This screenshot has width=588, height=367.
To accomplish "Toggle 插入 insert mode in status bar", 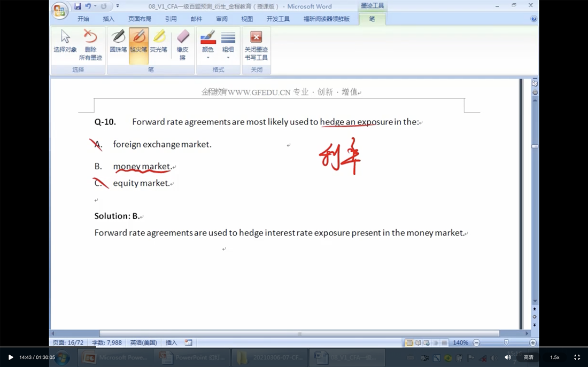I will pos(172,342).
